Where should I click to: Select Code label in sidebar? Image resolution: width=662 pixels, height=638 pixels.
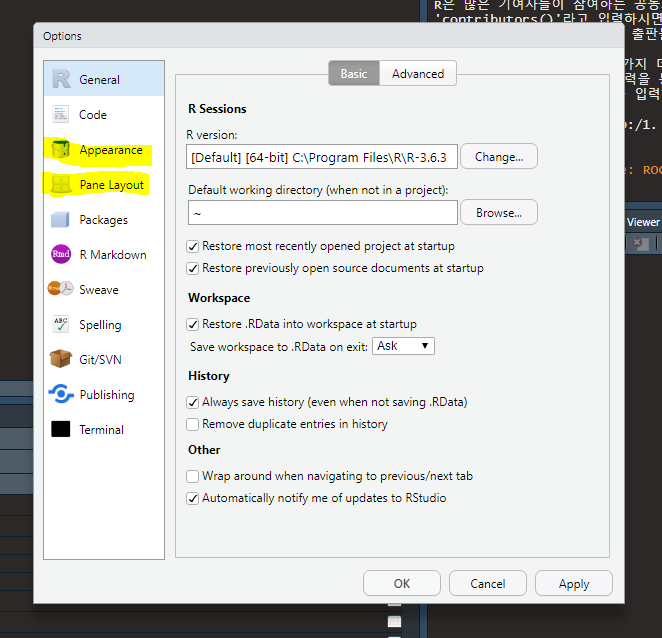[93, 115]
